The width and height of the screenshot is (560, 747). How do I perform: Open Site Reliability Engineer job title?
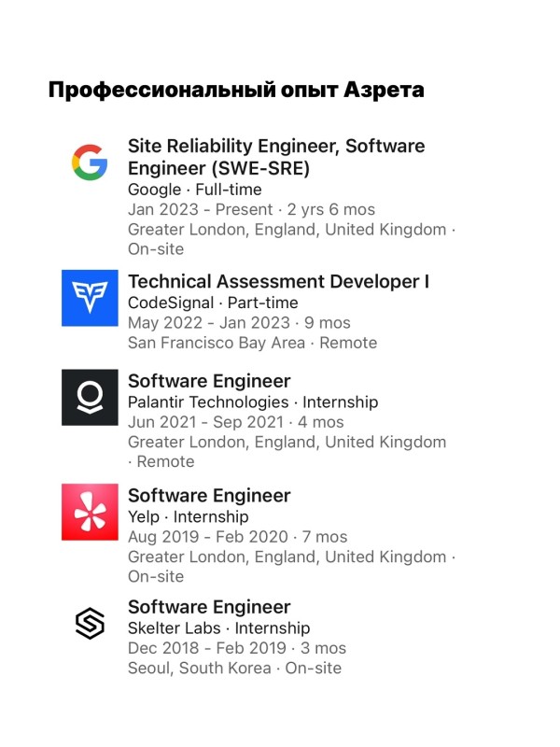tap(276, 157)
